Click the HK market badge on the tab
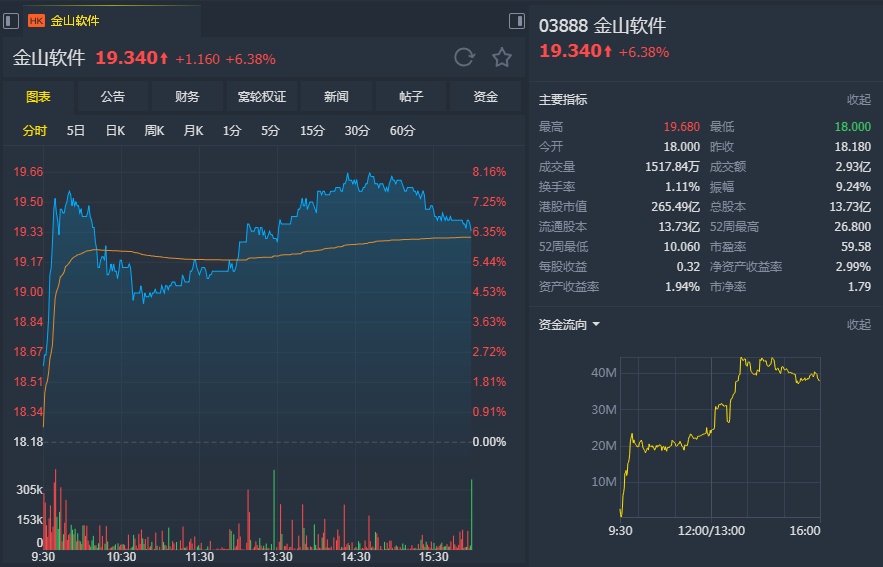The width and height of the screenshot is (883, 567). click(x=37, y=20)
